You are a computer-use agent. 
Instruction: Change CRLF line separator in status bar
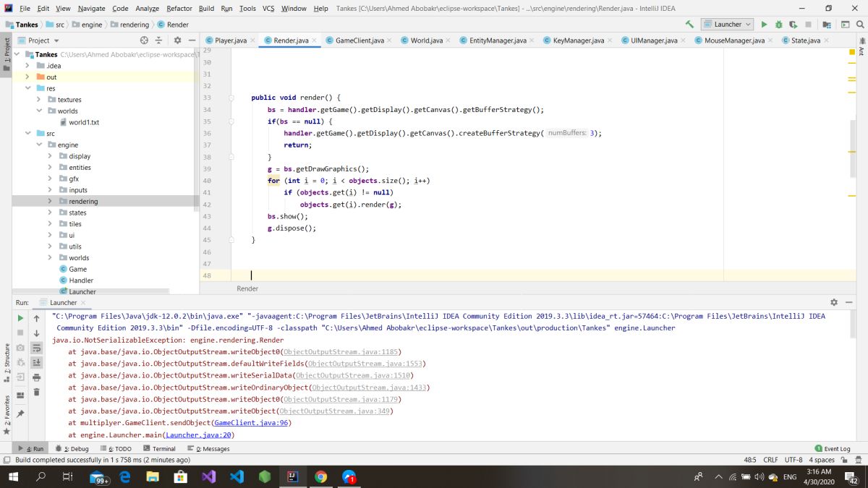(770, 460)
